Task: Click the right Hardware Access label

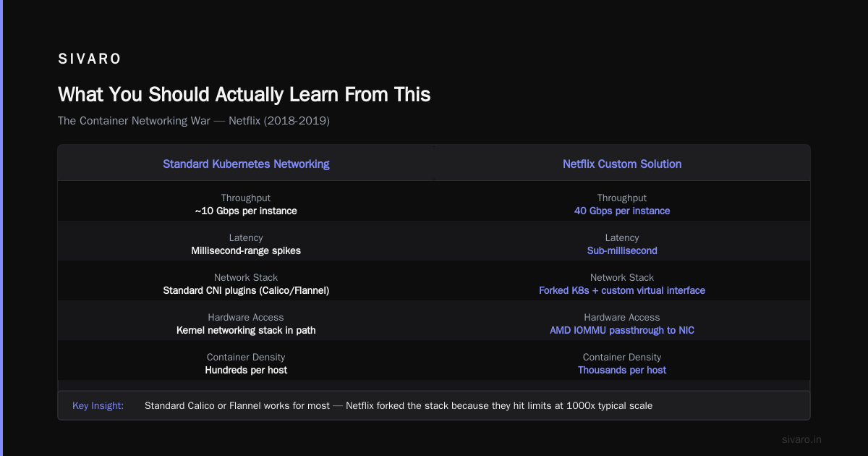Action: click(622, 317)
